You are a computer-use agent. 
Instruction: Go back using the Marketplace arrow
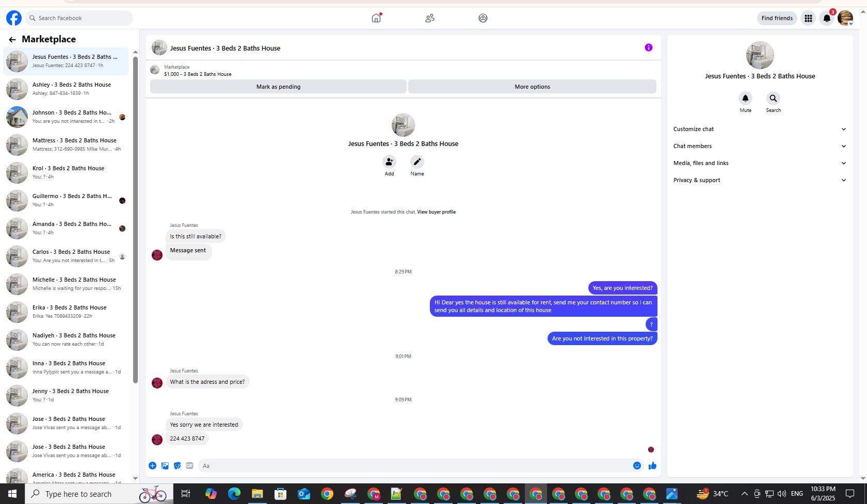click(x=12, y=39)
